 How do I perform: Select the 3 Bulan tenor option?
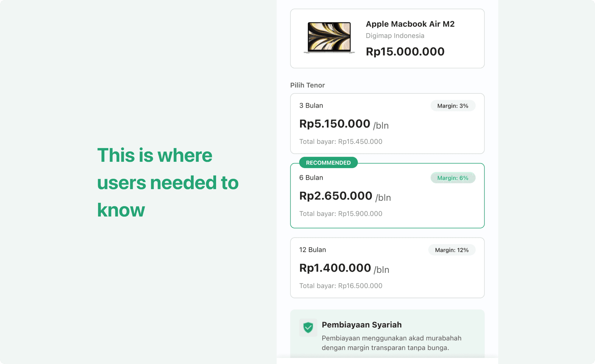click(387, 123)
